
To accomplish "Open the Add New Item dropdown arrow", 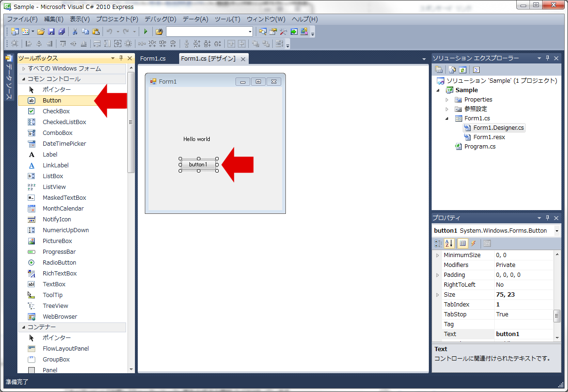I will point(32,31).
